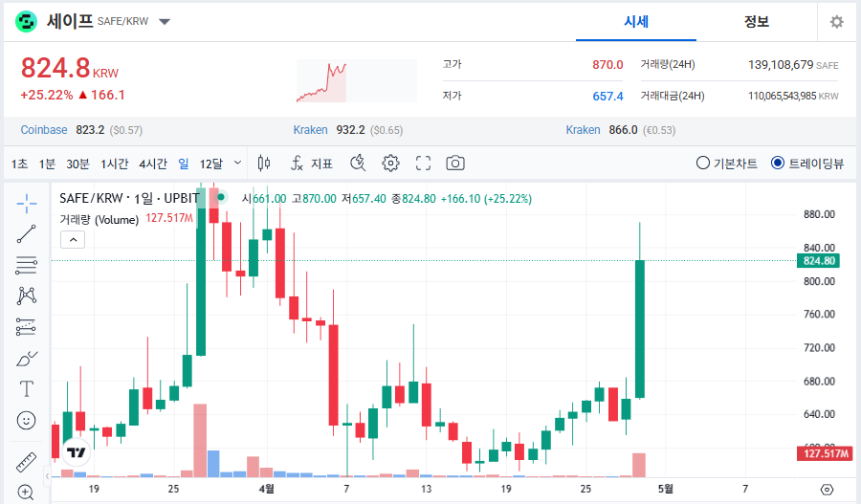This screenshot has width=861, height=504.
Task: Select the 4시간 interval
Action: tap(153, 164)
